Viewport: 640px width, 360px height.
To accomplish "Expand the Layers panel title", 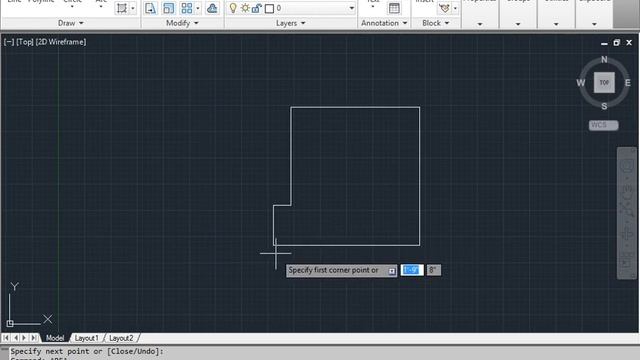I will coord(291,23).
